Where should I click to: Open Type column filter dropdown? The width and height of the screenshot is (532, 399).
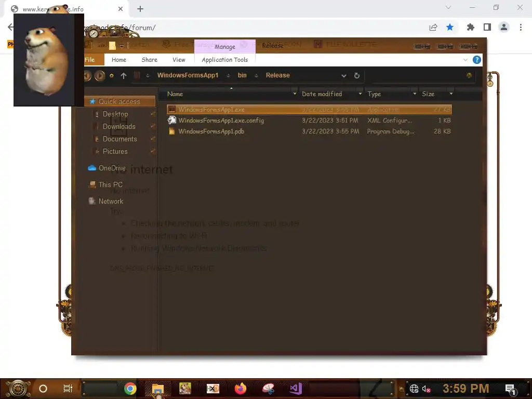click(x=414, y=94)
